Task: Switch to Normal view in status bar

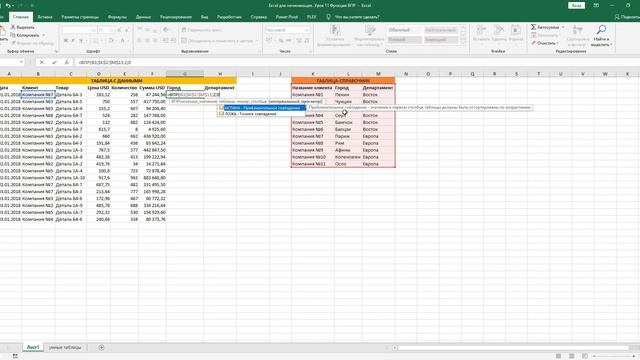Action: point(558,356)
